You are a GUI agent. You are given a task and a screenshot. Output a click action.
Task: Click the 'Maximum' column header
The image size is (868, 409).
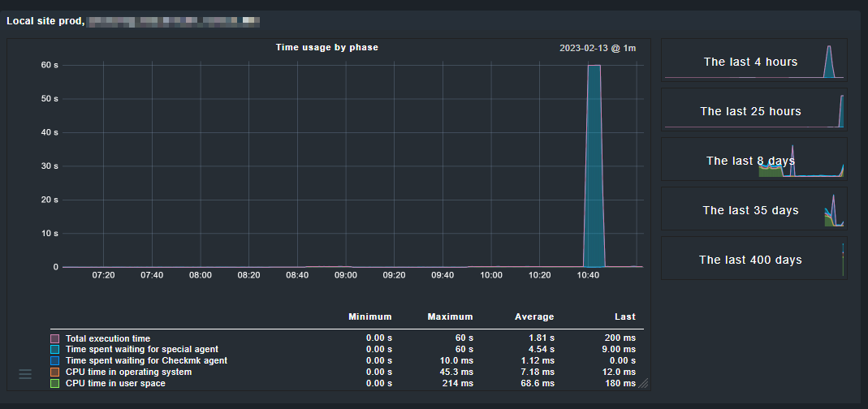tap(450, 316)
